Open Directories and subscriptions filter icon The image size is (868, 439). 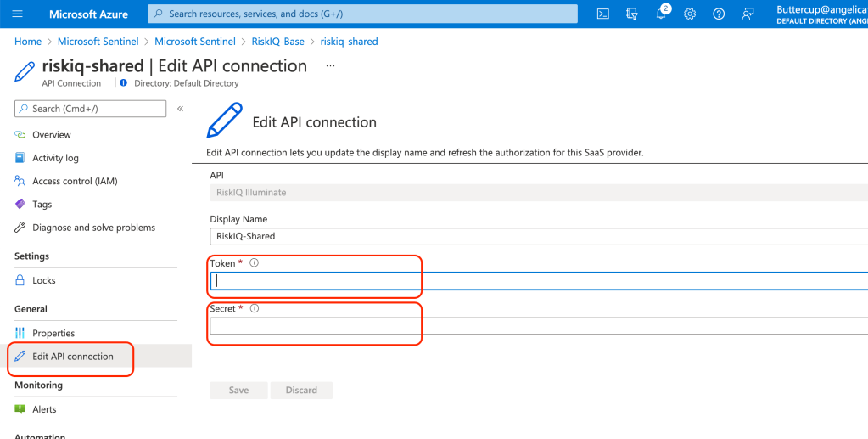pyautogui.click(x=631, y=14)
